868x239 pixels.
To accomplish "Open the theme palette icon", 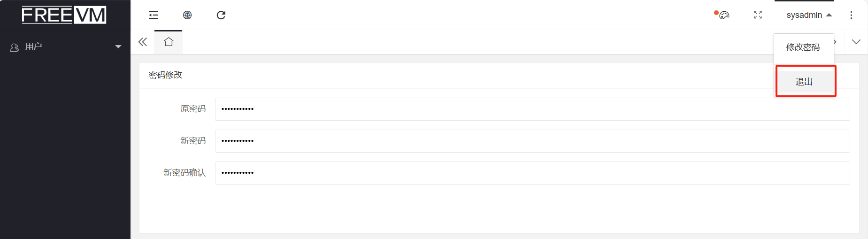I will 724,15.
